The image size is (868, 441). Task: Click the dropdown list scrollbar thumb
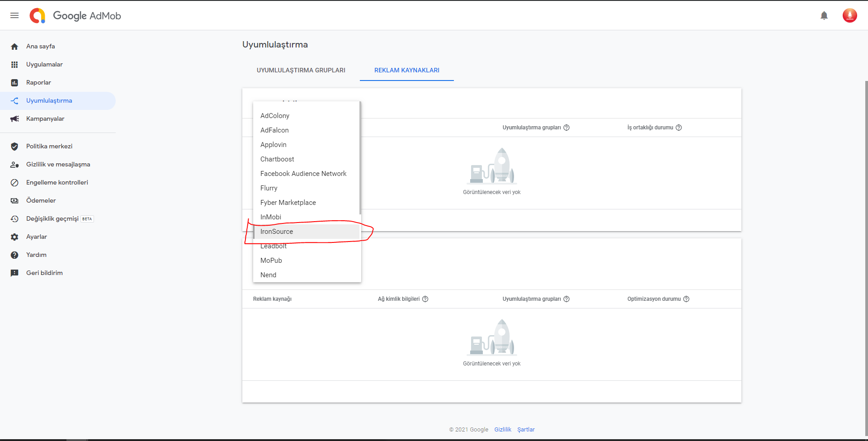click(360, 158)
